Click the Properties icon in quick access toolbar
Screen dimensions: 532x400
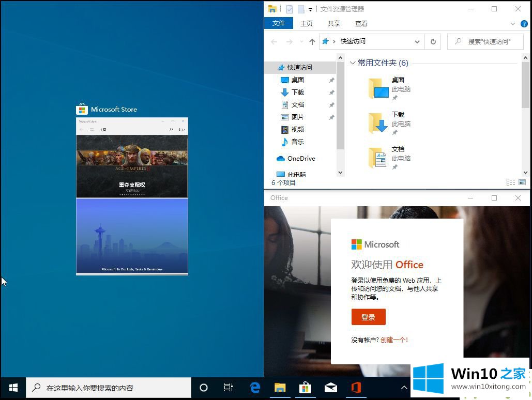click(290, 9)
